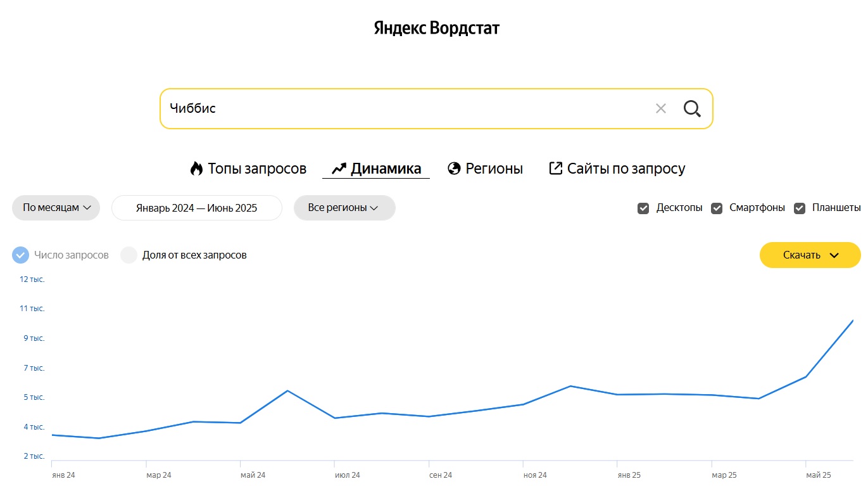Open the Все регионы dropdown

pos(344,208)
